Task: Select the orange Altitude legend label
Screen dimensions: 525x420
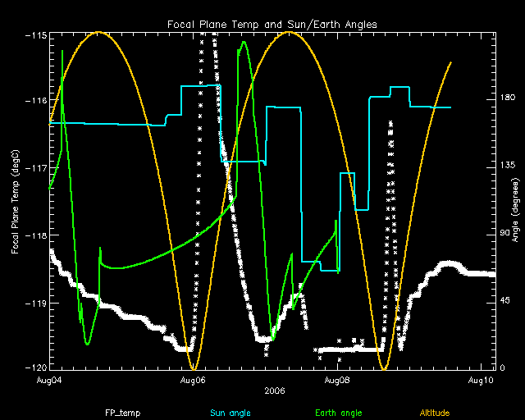Action: (434, 413)
